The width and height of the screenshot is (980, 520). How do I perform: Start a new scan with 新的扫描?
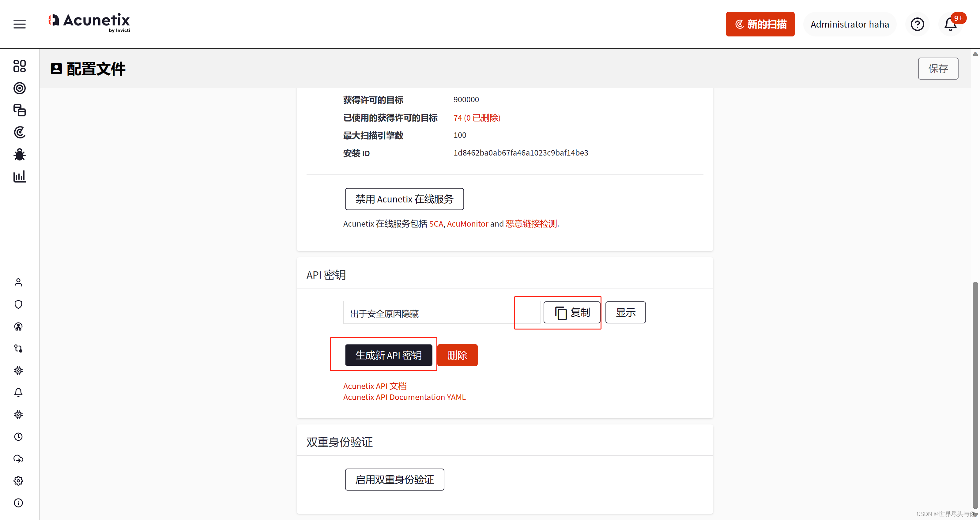pos(760,24)
